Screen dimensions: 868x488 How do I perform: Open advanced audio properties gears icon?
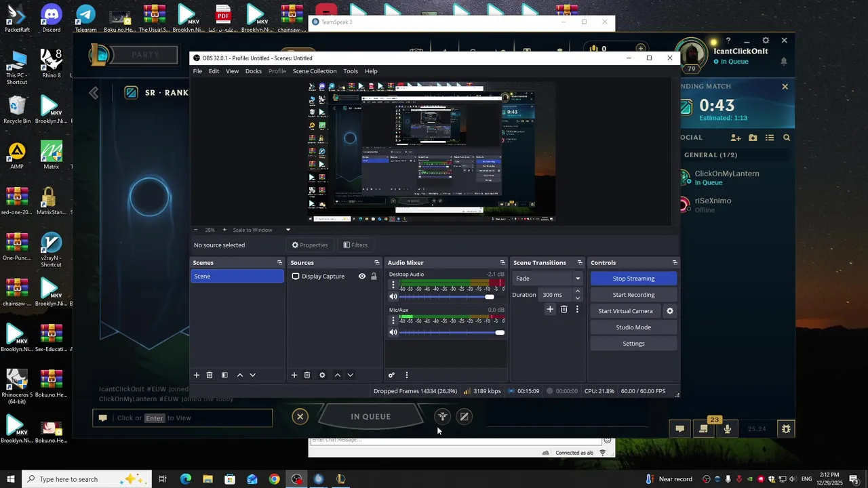pyautogui.click(x=391, y=375)
